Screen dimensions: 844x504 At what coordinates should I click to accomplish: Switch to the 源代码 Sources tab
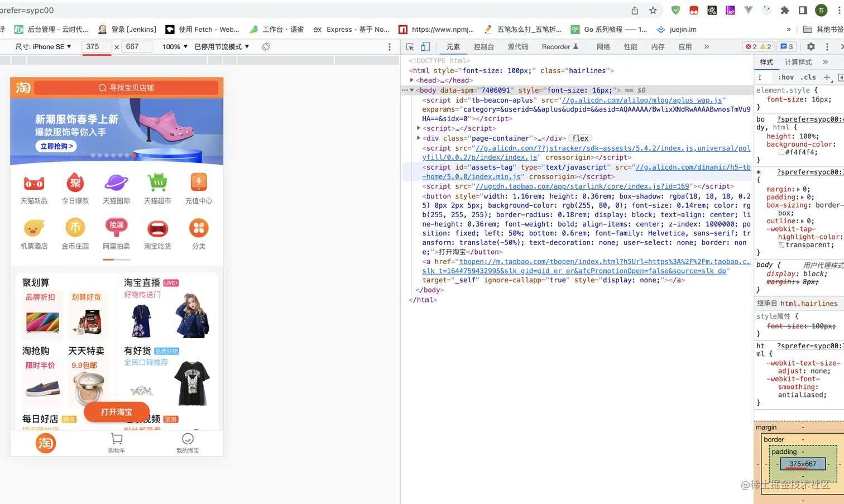tap(518, 47)
